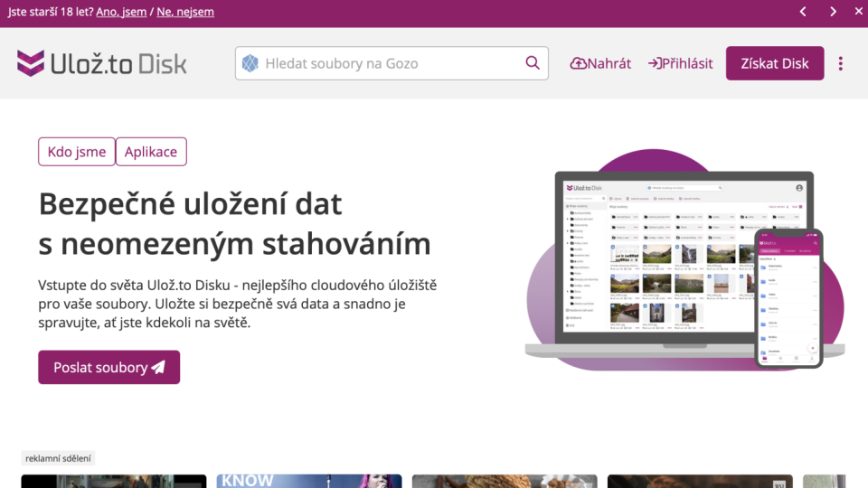Screen dimensions: 868x488
Task: Click the Gozo hexagon icon in search field
Action: (250, 63)
